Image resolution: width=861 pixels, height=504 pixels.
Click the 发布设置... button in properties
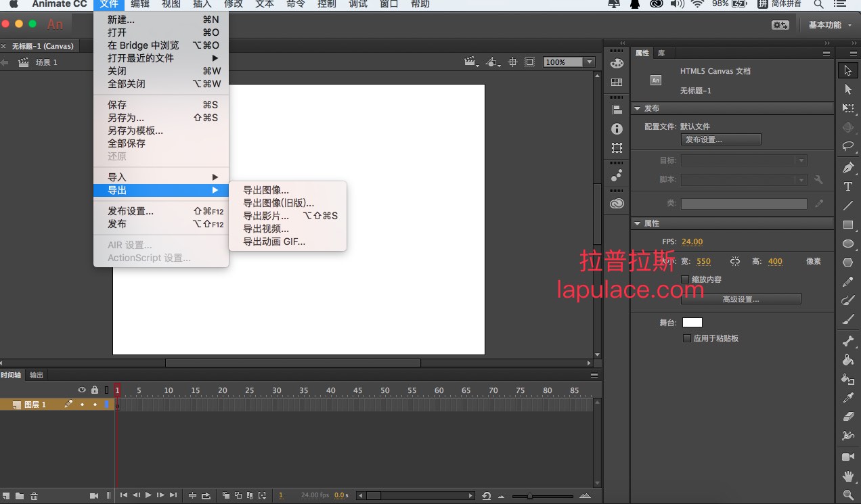point(720,139)
